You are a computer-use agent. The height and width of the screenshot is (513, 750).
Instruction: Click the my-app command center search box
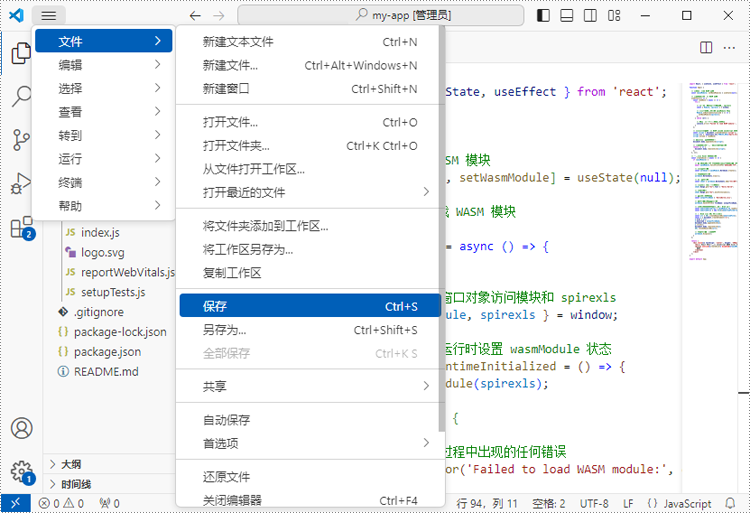coord(381,16)
